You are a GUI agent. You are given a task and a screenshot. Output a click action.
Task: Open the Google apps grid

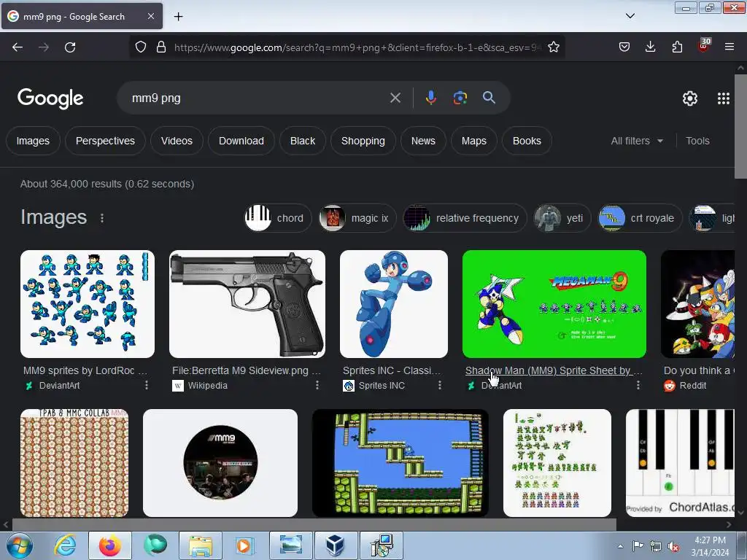(723, 98)
